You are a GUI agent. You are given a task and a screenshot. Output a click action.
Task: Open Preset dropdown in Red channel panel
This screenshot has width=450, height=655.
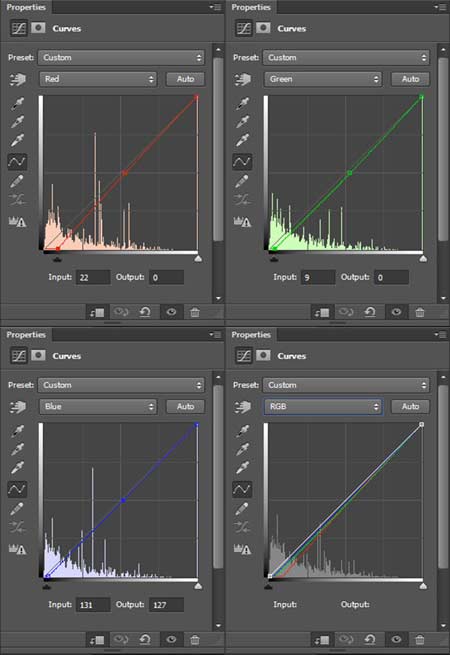(x=121, y=58)
